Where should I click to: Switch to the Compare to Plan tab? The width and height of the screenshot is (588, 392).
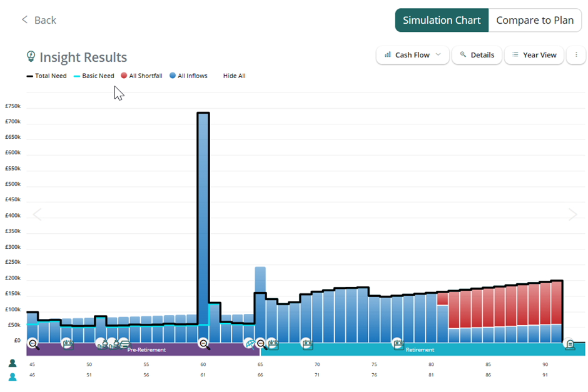coord(534,20)
